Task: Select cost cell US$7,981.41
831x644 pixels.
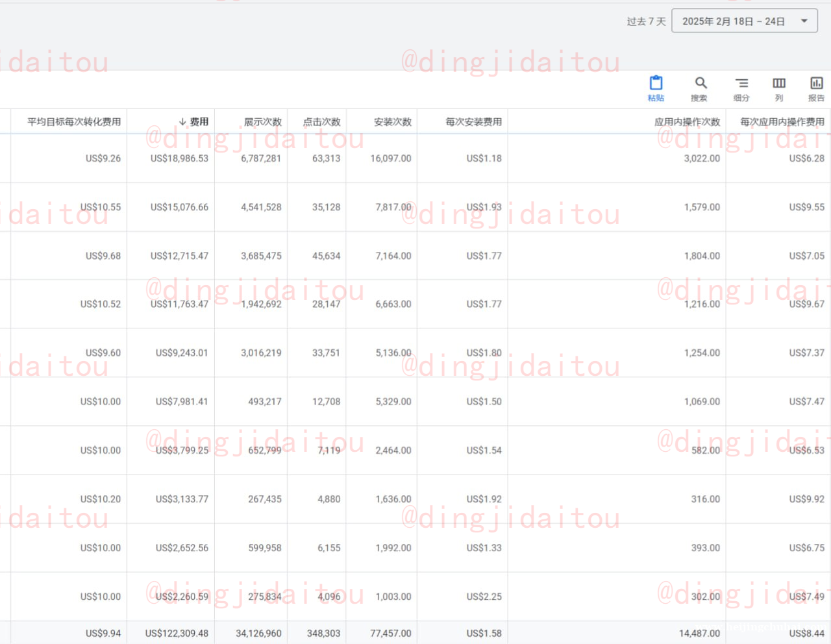Action: click(182, 401)
